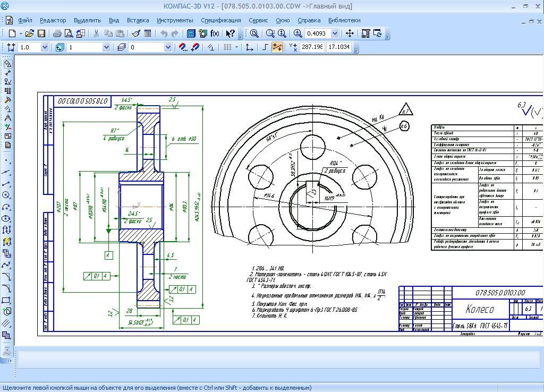Image resolution: width=544 pixels, height=392 pixels.
Task: Open the Инструменты menu
Action: (x=175, y=20)
